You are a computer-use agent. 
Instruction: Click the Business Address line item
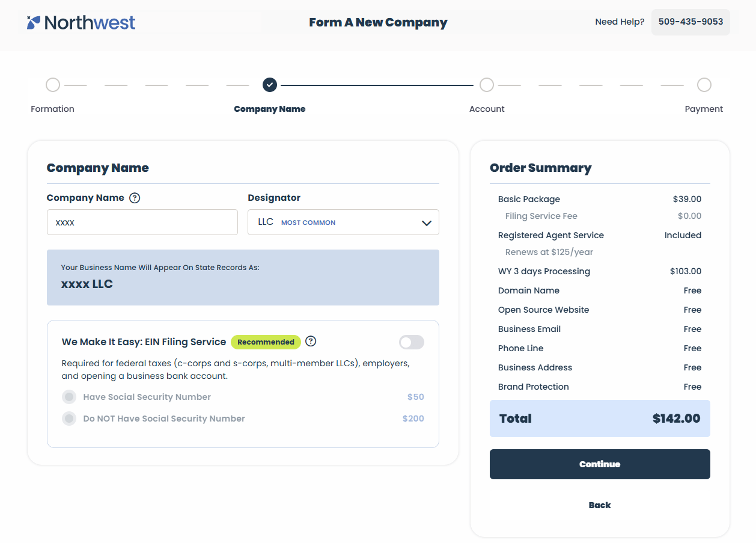click(x=600, y=367)
